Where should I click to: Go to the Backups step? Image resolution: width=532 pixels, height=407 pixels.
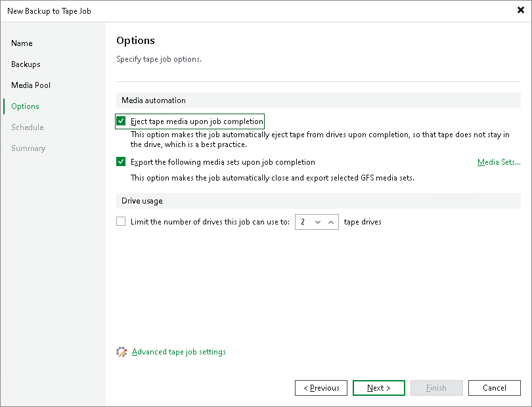[27, 64]
